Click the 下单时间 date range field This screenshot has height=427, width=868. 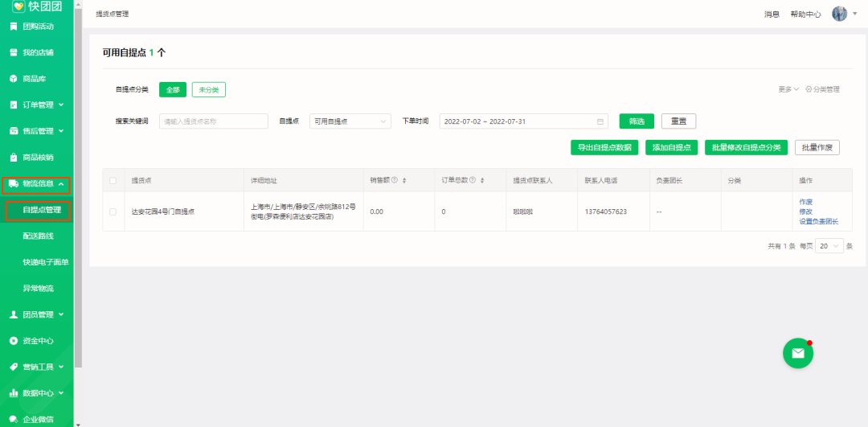pos(524,121)
